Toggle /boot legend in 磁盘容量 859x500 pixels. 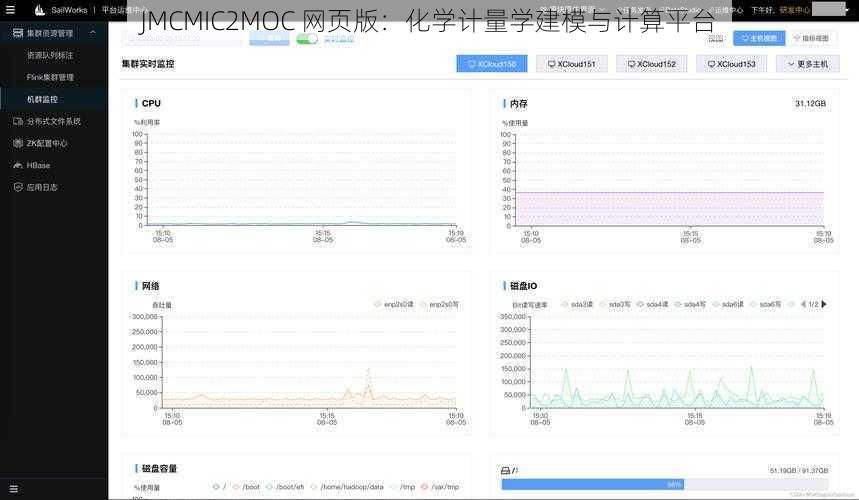click(246, 486)
